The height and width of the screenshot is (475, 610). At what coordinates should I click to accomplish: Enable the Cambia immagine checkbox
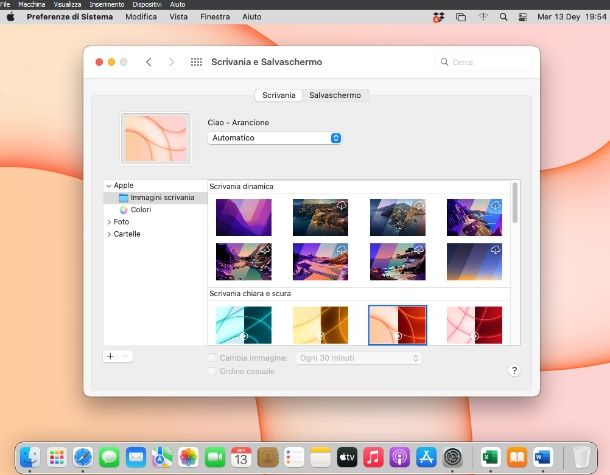pos(212,358)
